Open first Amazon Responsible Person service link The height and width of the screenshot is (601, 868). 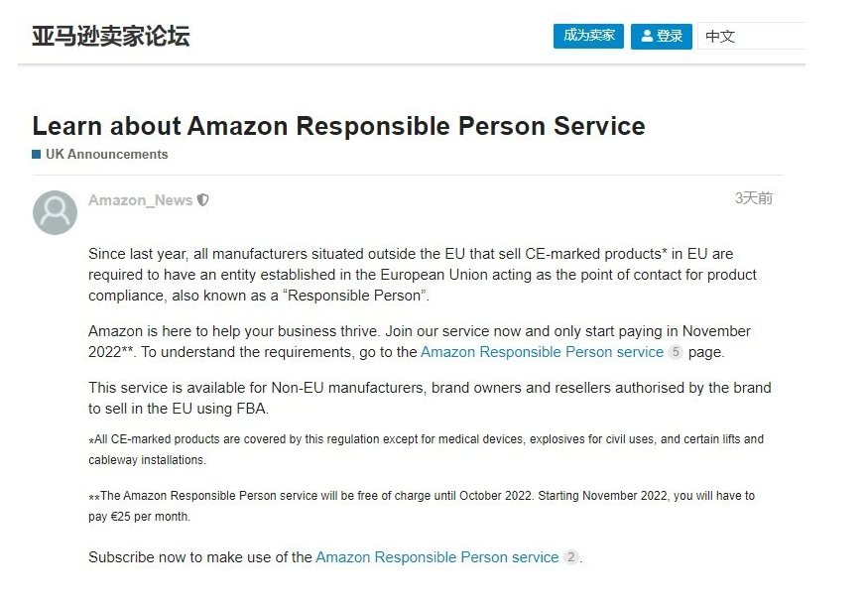(542, 352)
